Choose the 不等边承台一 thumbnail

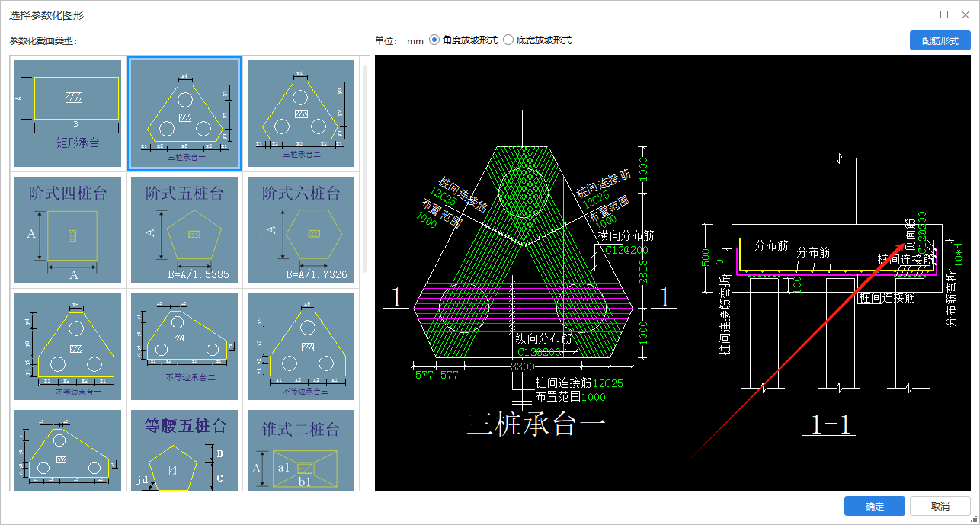coord(68,347)
